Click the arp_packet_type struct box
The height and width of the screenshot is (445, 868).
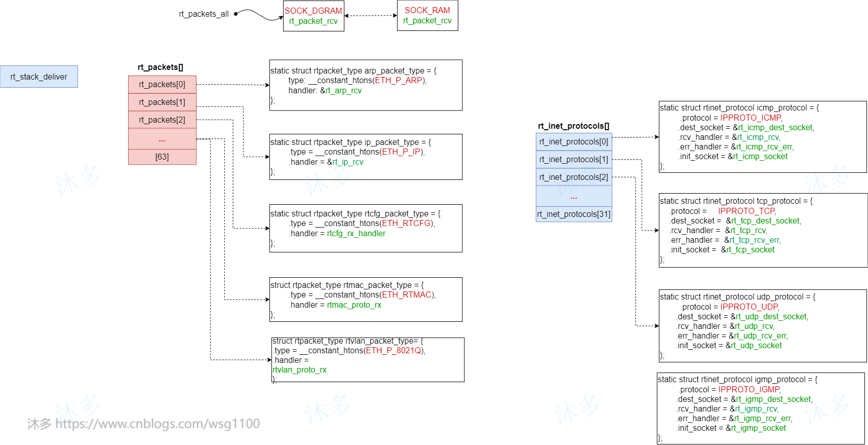point(366,85)
